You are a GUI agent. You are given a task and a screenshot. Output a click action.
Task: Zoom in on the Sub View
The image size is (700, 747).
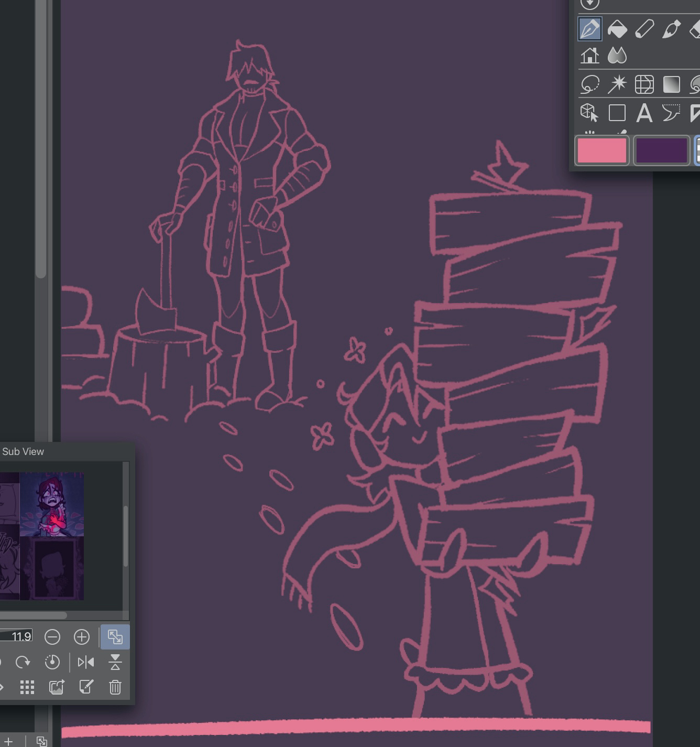82,637
